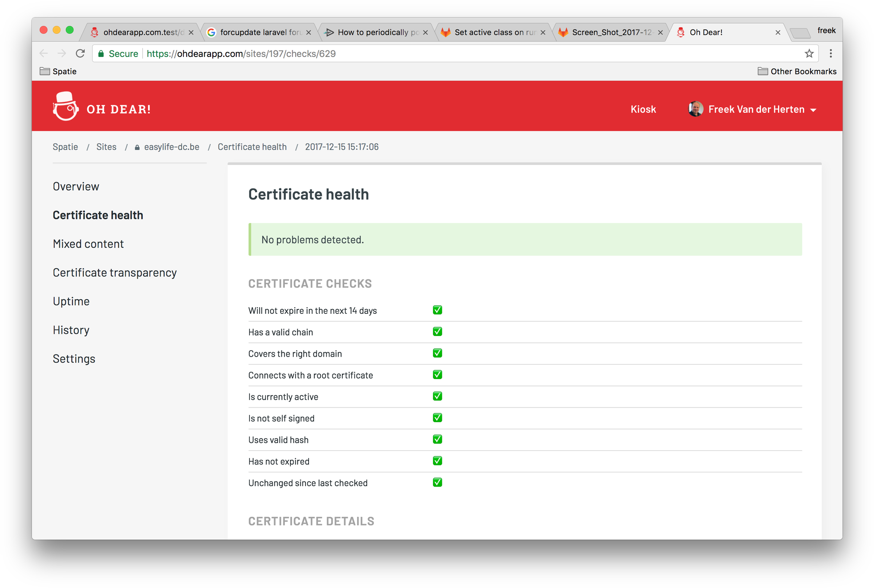
Task: Click easylife-dc.be in the breadcrumb
Action: 172,147
